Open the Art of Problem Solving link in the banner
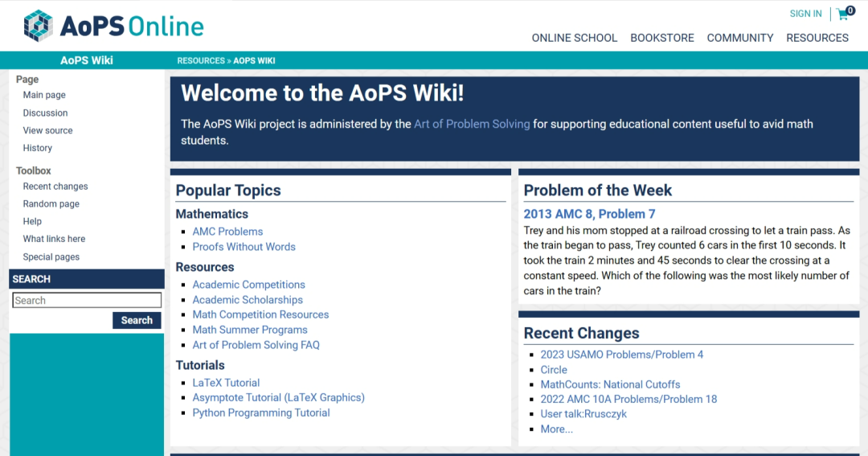 [472, 124]
